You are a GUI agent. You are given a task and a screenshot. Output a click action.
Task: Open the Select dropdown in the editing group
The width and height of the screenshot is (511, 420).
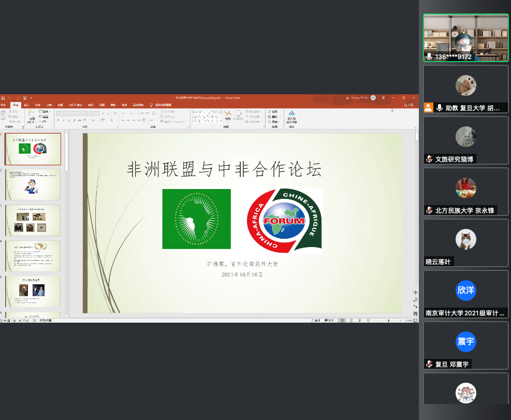[274, 122]
